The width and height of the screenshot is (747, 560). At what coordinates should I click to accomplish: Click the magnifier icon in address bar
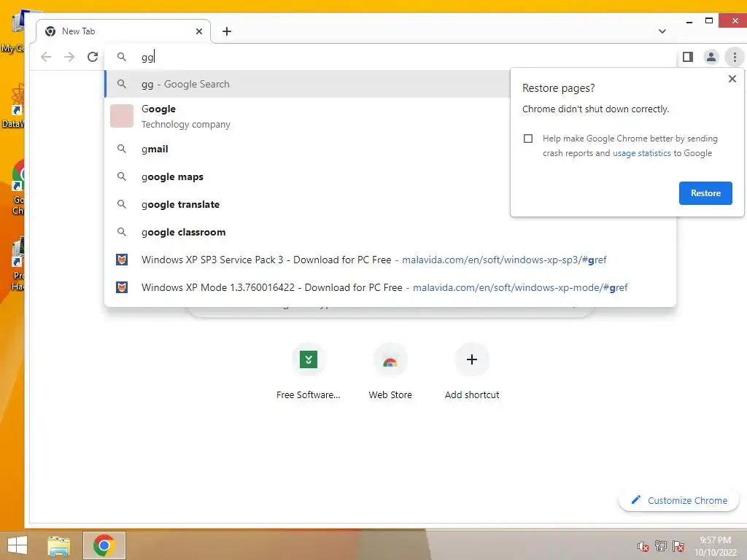tap(122, 57)
